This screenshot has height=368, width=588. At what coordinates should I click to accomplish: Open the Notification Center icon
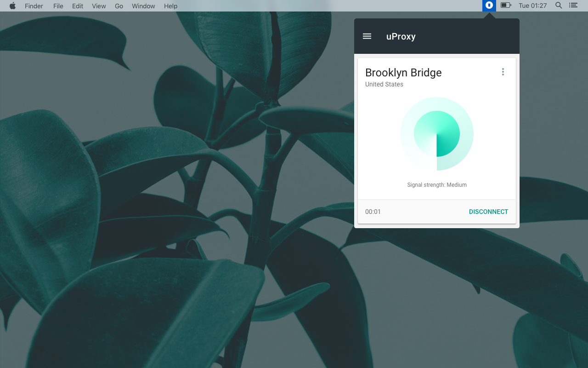(x=573, y=6)
